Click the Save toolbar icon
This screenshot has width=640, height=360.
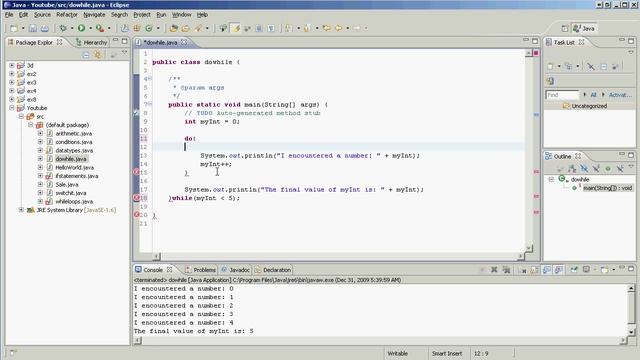(33, 28)
